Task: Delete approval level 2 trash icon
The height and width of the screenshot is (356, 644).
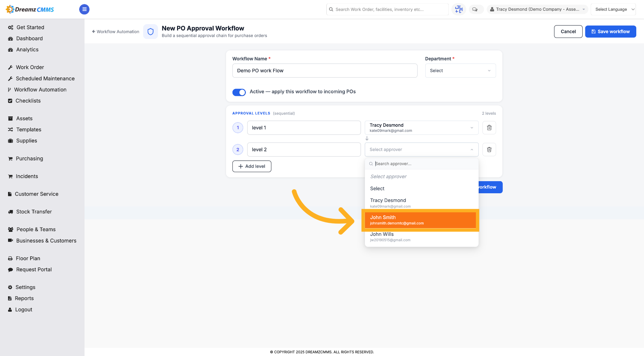Action: pos(489,150)
